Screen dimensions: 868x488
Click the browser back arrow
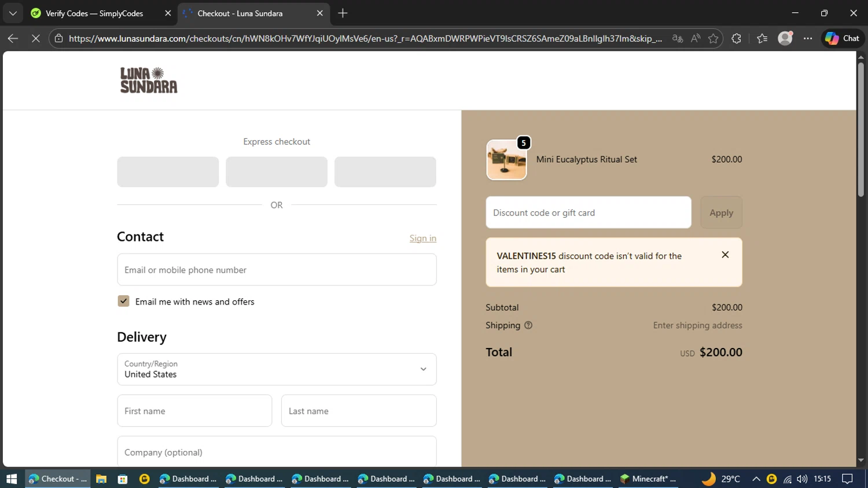coord(13,39)
